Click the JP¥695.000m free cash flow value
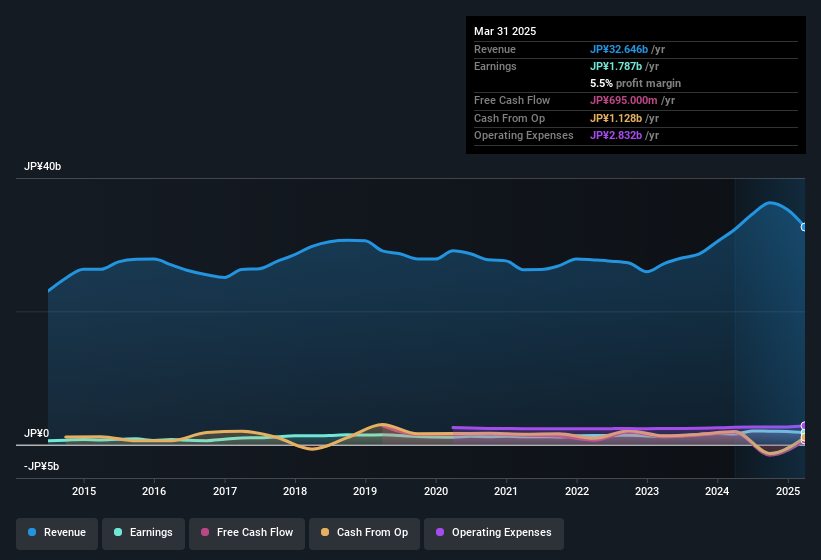The width and height of the screenshot is (821, 560). click(624, 100)
